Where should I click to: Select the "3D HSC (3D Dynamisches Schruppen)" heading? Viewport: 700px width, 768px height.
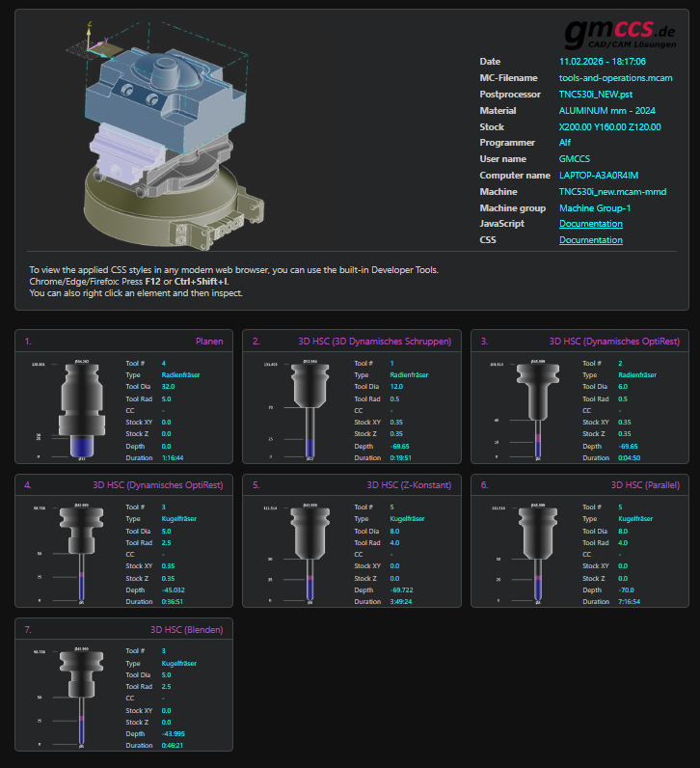[x=374, y=341]
